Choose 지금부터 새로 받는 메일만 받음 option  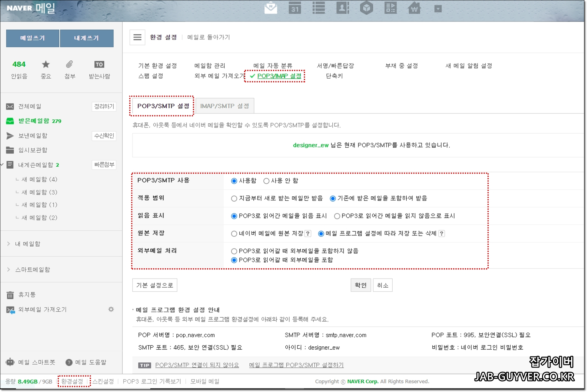(234, 198)
